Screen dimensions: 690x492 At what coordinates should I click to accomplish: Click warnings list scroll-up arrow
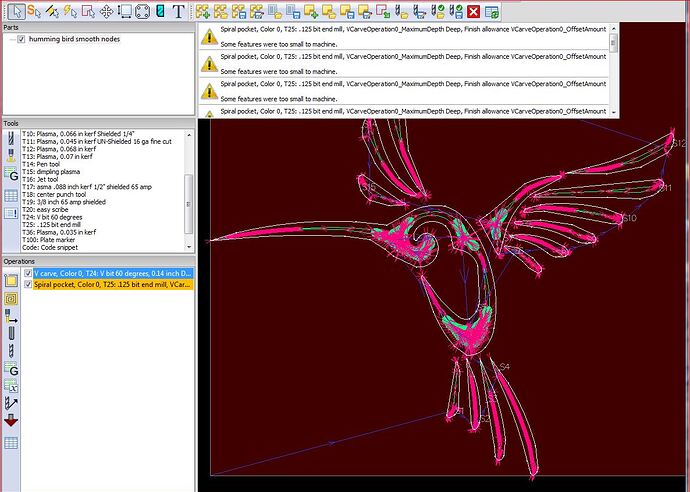click(613, 29)
